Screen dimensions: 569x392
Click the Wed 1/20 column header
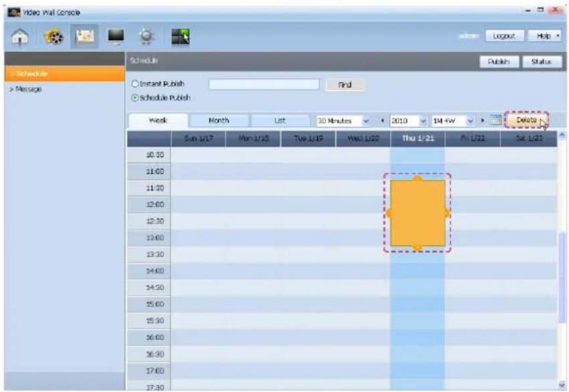[x=363, y=139]
